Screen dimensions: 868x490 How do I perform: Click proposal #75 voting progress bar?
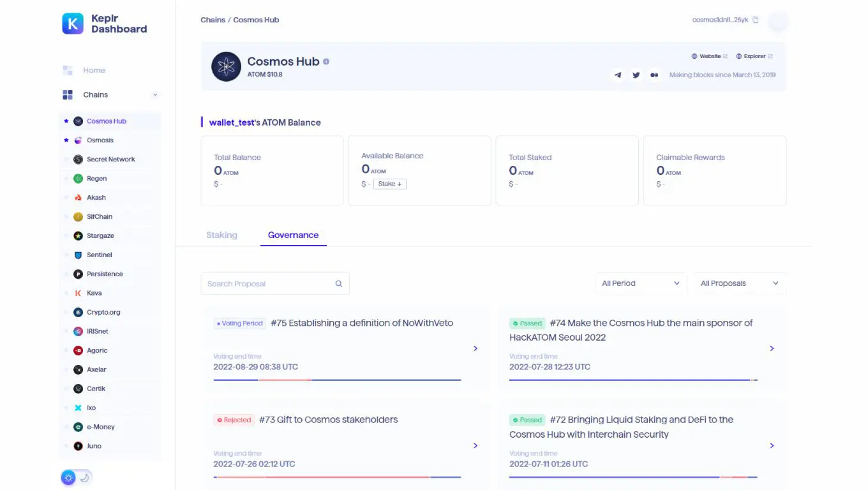(x=337, y=380)
